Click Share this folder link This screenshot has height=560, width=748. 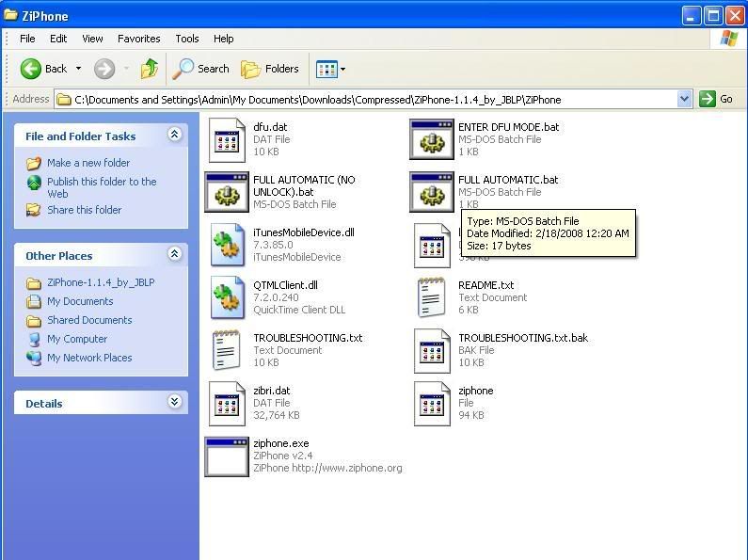[x=85, y=210]
